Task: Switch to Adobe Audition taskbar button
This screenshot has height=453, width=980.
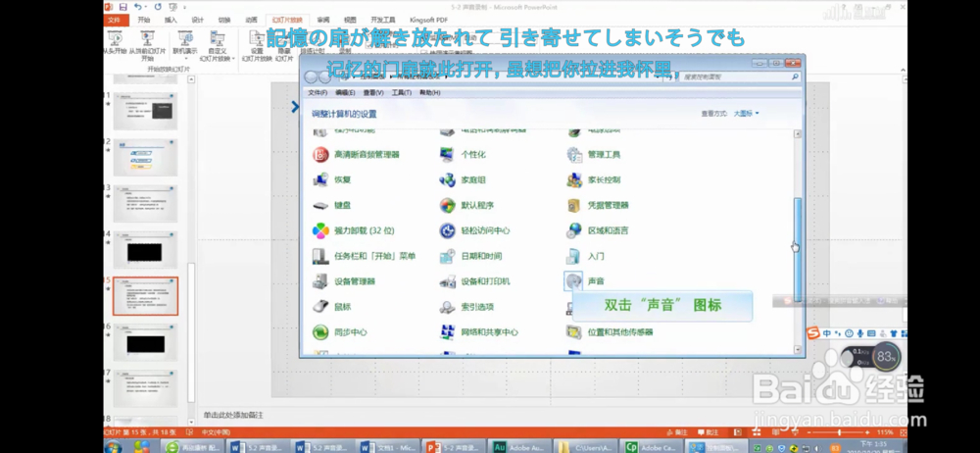Action: pos(518,447)
